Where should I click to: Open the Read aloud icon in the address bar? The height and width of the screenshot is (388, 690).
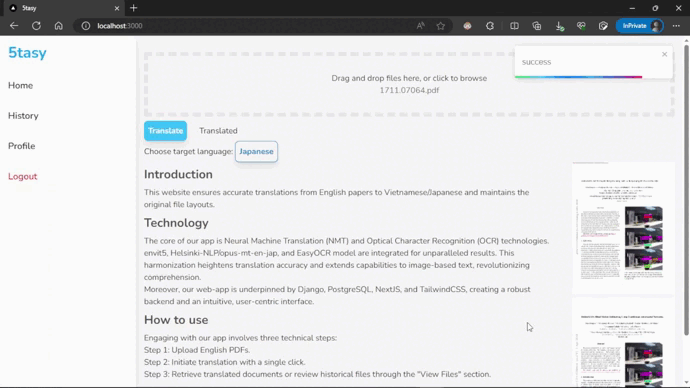pos(421,26)
